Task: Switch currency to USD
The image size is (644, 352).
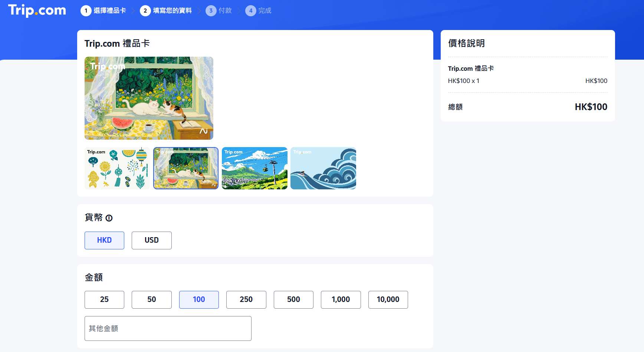Action: 151,240
